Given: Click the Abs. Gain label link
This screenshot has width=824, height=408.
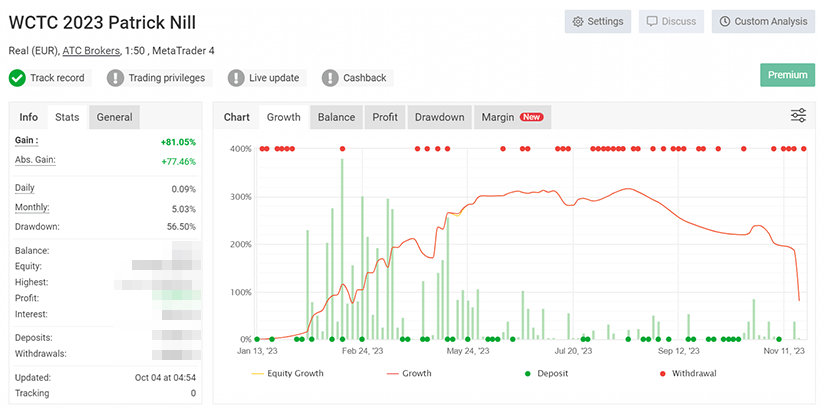Looking at the screenshot, I should click(36, 160).
